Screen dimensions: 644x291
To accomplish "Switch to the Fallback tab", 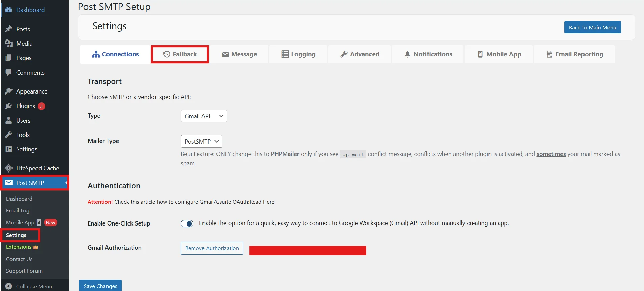I will click(180, 54).
